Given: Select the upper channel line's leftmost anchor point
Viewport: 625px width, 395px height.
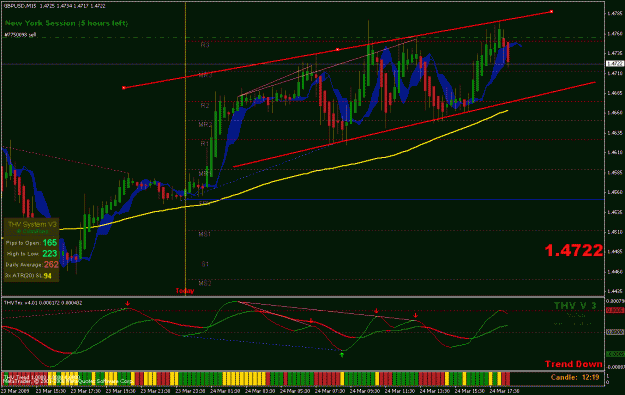Looking at the screenshot, I should 124,88.
